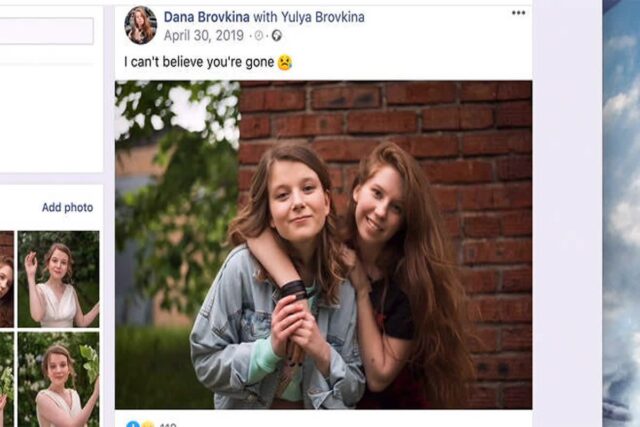Click the Add photo link
Viewport: 640px width, 427px height.
pyautogui.click(x=67, y=207)
